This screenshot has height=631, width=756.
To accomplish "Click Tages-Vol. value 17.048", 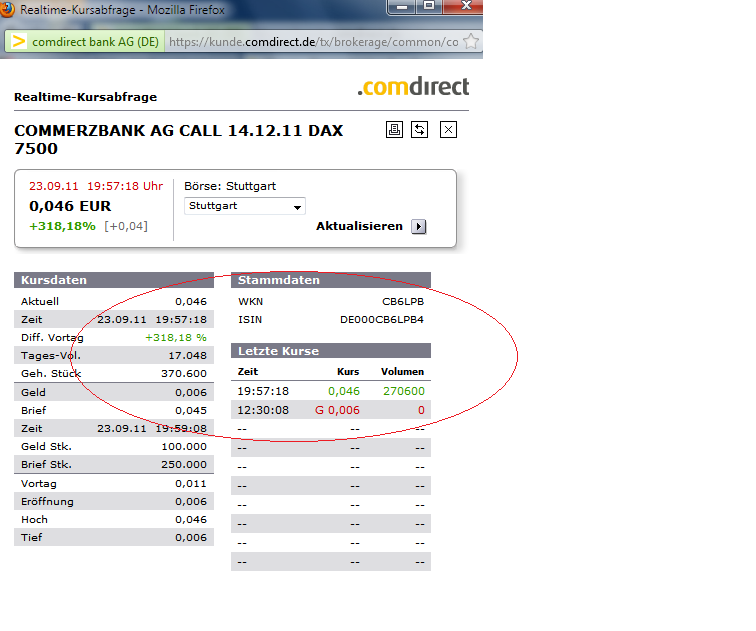I will [188, 356].
